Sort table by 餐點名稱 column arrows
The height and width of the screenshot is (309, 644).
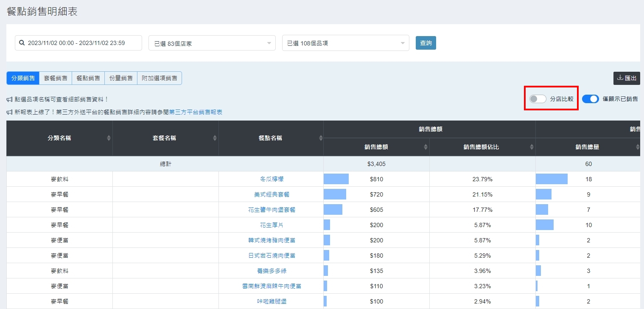click(321, 138)
